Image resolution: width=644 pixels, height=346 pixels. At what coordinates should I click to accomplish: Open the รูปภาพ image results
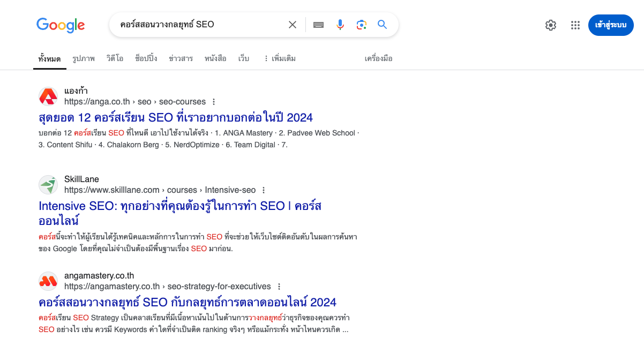83,58
